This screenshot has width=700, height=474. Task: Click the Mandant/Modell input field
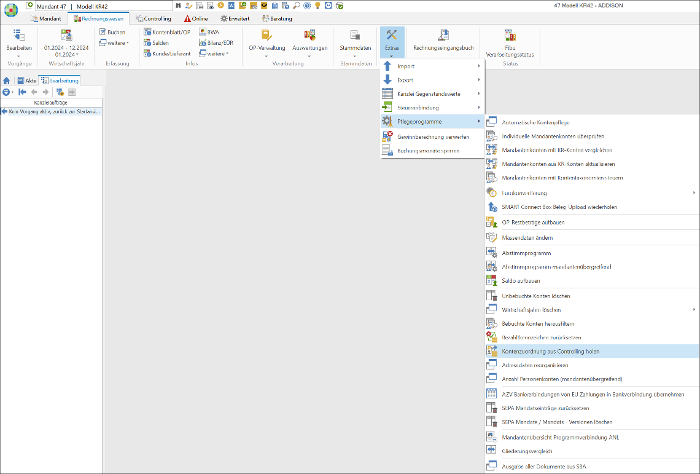tap(103, 6)
